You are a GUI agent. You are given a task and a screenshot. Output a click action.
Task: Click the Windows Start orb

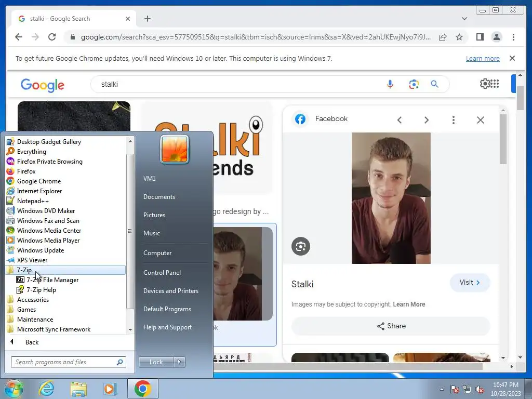tap(14, 389)
